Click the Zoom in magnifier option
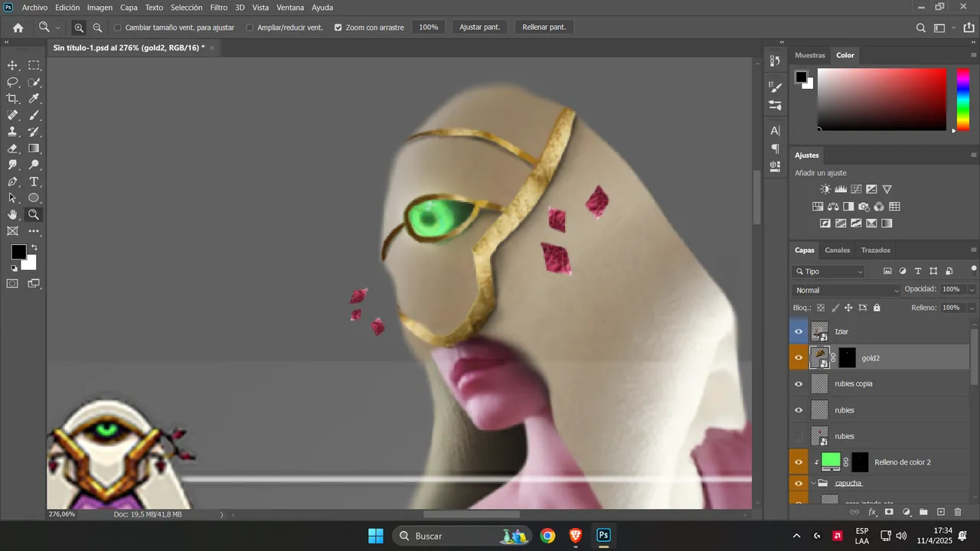This screenshot has width=980, height=551. coord(79,28)
